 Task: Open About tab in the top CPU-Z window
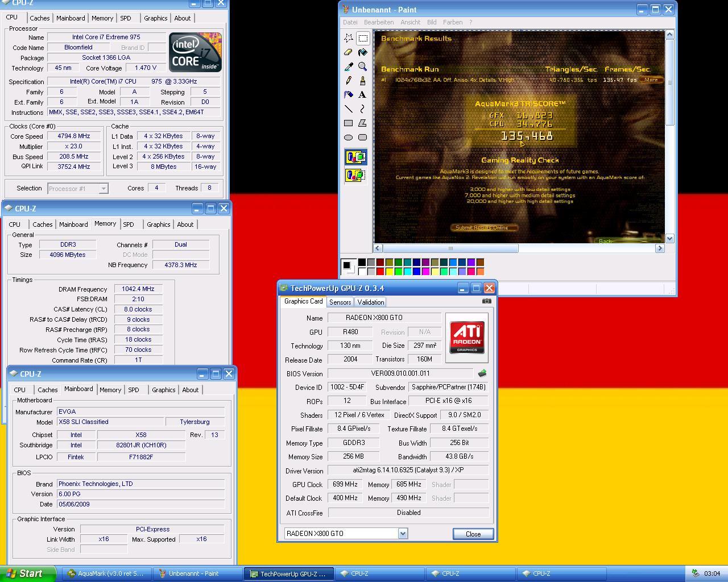(x=183, y=18)
